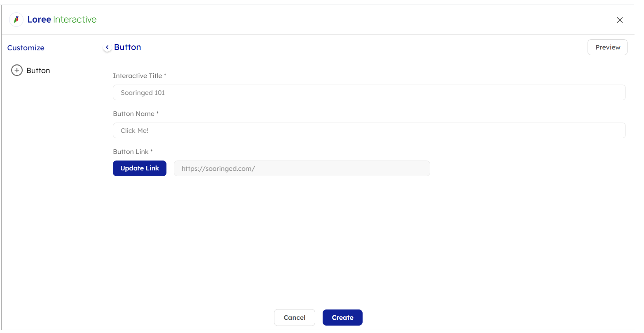
Task: Click the blue Loree word in header
Action: (39, 20)
